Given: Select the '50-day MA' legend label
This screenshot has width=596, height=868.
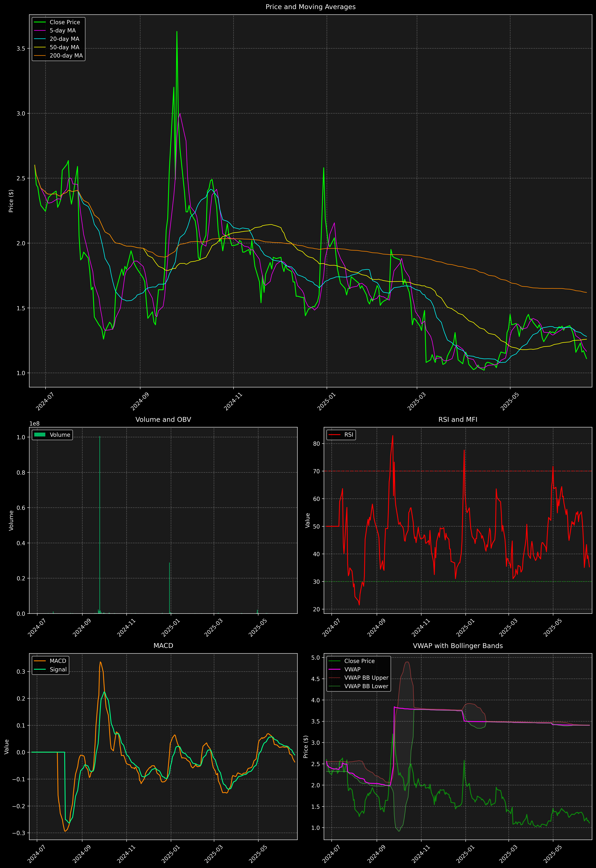Looking at the screenshot, I should tap(64, 47).
